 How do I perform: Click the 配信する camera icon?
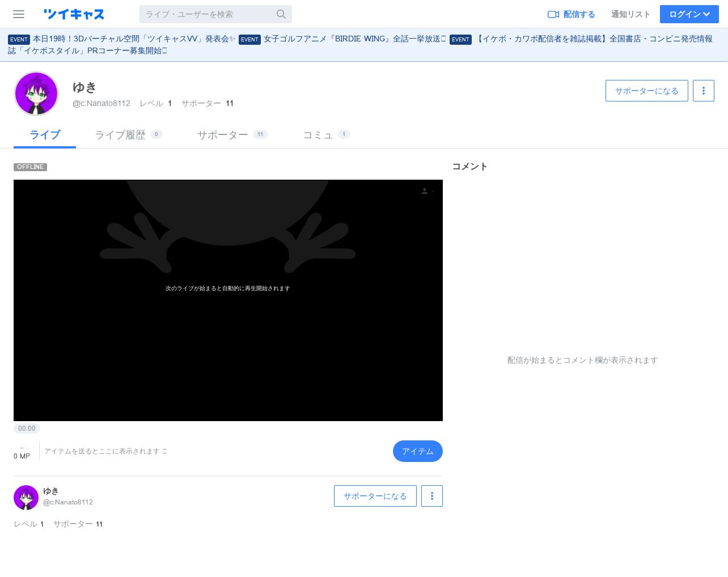pos(553,14)
